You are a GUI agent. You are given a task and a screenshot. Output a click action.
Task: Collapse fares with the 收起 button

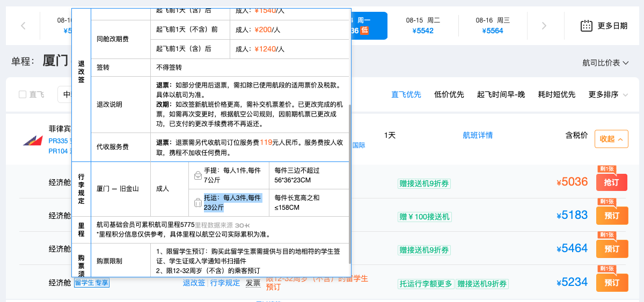(x=611, y=138)
